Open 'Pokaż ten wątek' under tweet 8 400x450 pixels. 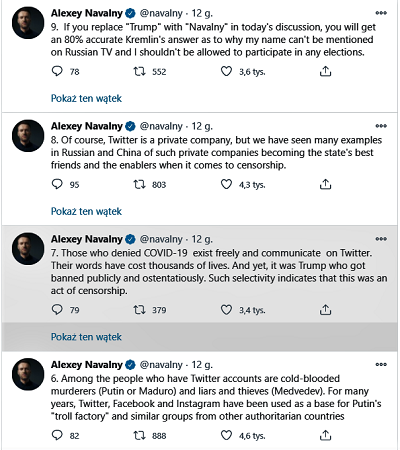[86, 211]
